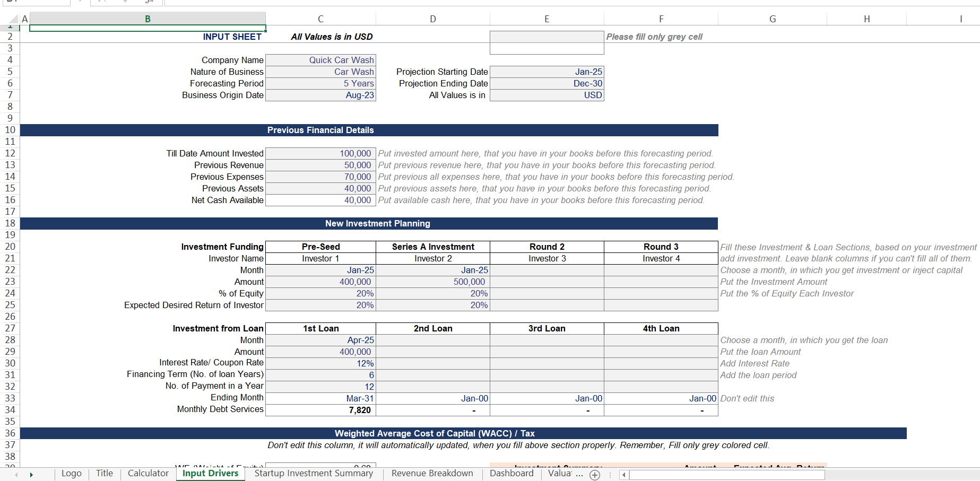This screenshot has height=481, width=980.
Task: Select the Pre-Seed % of Equity cell
Action: tap(320, 293)
